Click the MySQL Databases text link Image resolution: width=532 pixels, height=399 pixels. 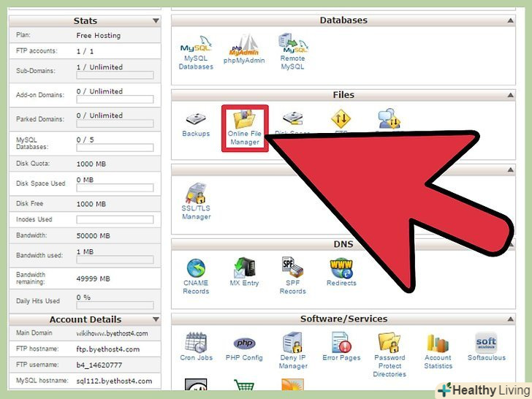click(196, 62)
